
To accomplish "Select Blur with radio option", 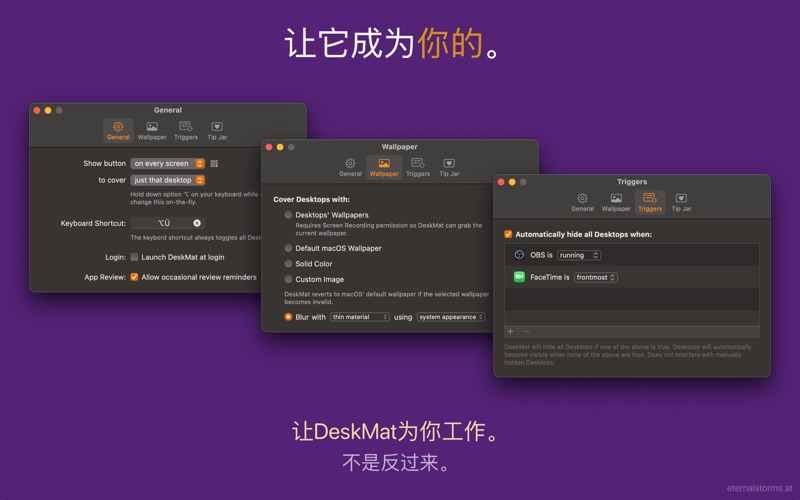I will coord(288,317).
